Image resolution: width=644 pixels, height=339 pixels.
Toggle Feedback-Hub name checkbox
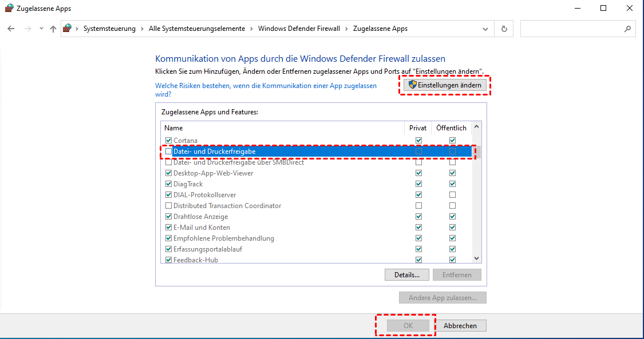(168, 260)
